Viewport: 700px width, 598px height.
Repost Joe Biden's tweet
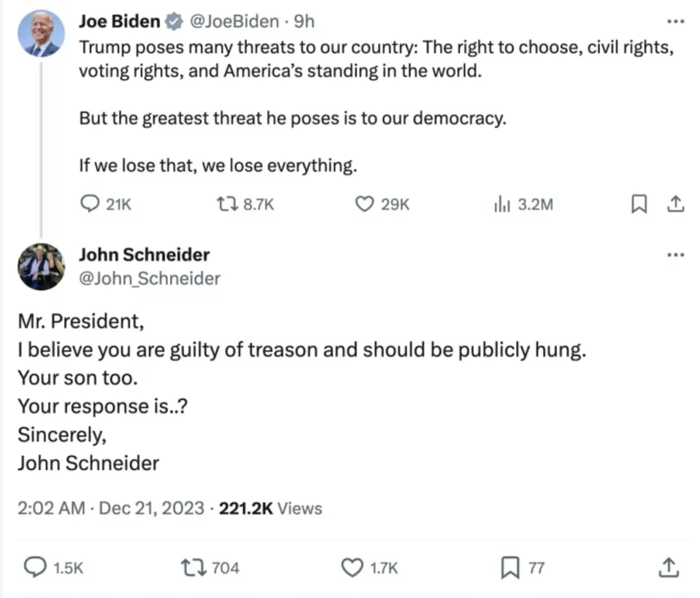(x=226, y=204)
